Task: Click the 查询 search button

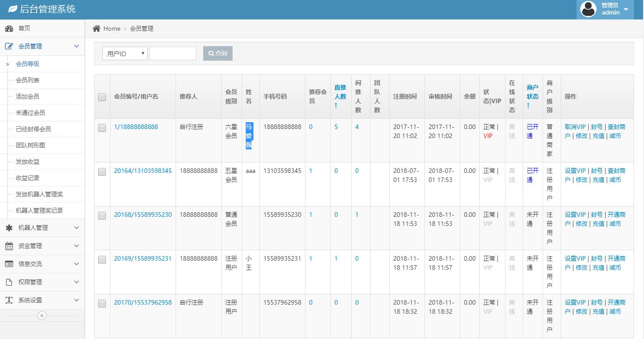Action: (218, 53)
